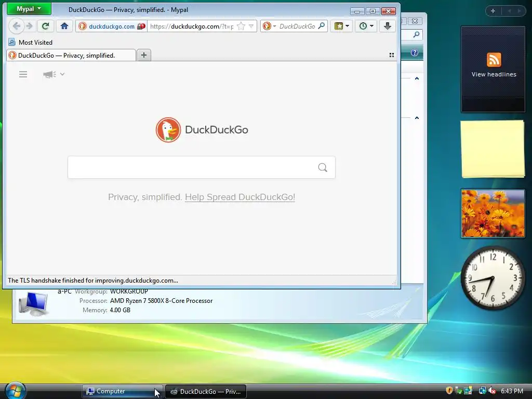Click the analog clock gadget
Image resolution: width=532 pixels, height=399 pixels.
(x=493, y=278)
